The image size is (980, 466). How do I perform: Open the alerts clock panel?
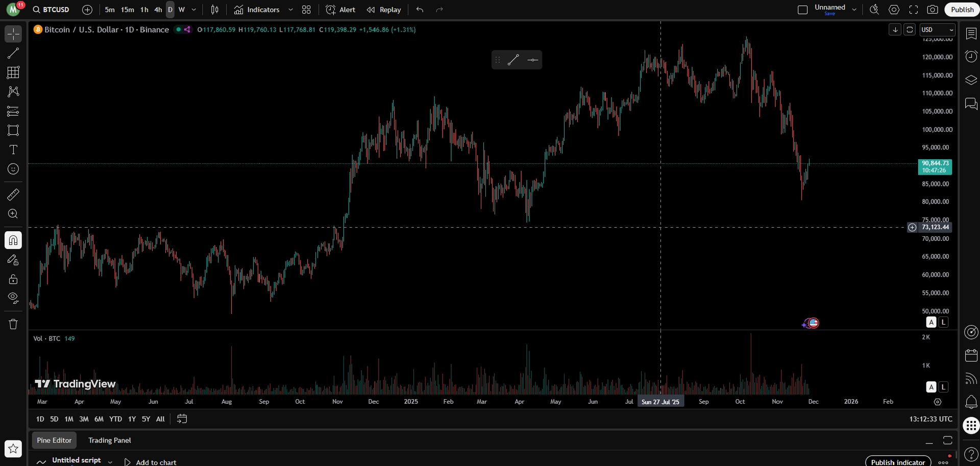[971, 56]
